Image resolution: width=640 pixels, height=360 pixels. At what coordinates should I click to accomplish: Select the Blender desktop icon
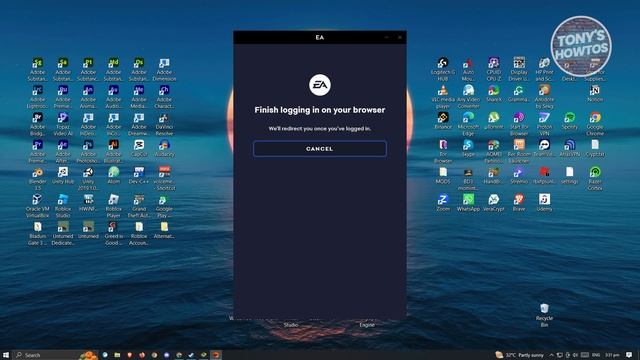(x=38, y=179)
